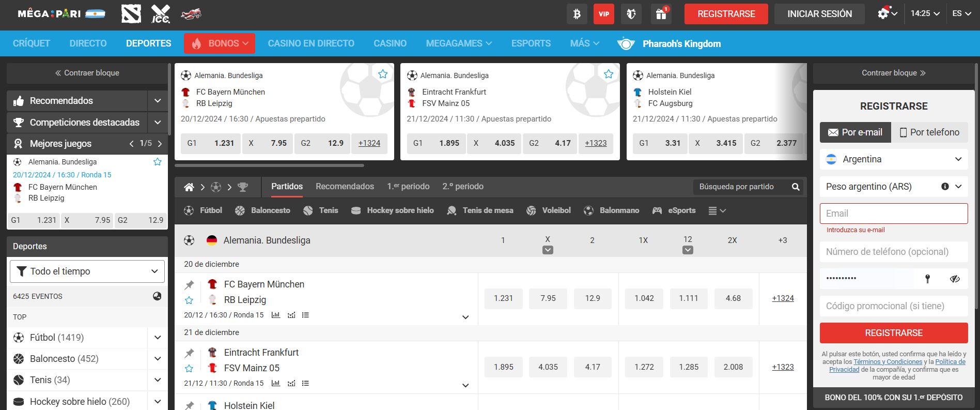Click the Email input field
Screen dimensions: 980x410
point(893,214)
